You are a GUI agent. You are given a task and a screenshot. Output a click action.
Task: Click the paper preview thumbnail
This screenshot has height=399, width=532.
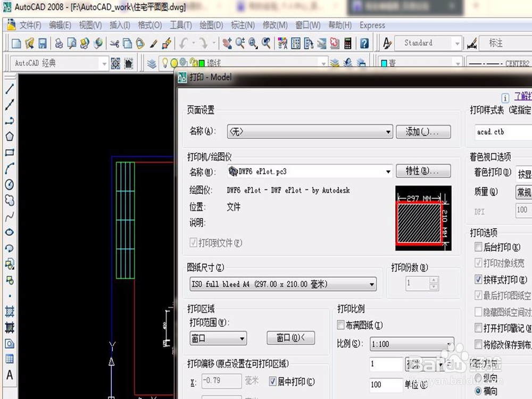coord(423,218)
